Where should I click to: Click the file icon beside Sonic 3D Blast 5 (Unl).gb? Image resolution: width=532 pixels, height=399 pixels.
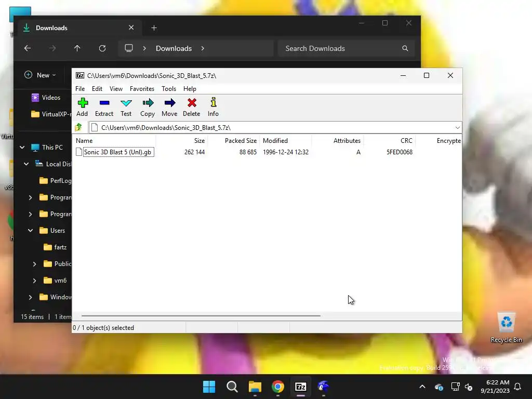(x=79, y=152)
